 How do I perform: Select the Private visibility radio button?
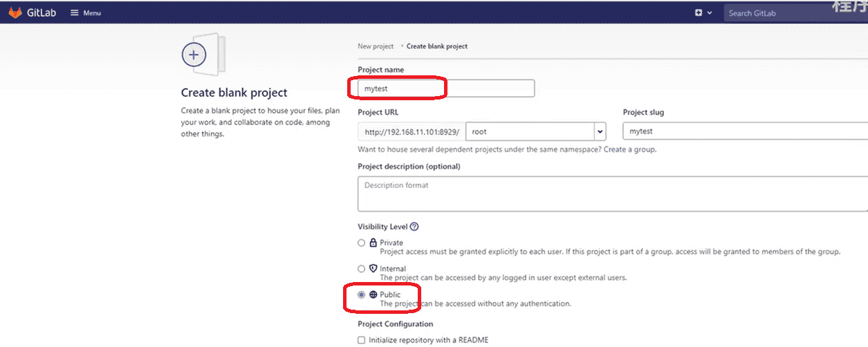[x=362, y=243]
